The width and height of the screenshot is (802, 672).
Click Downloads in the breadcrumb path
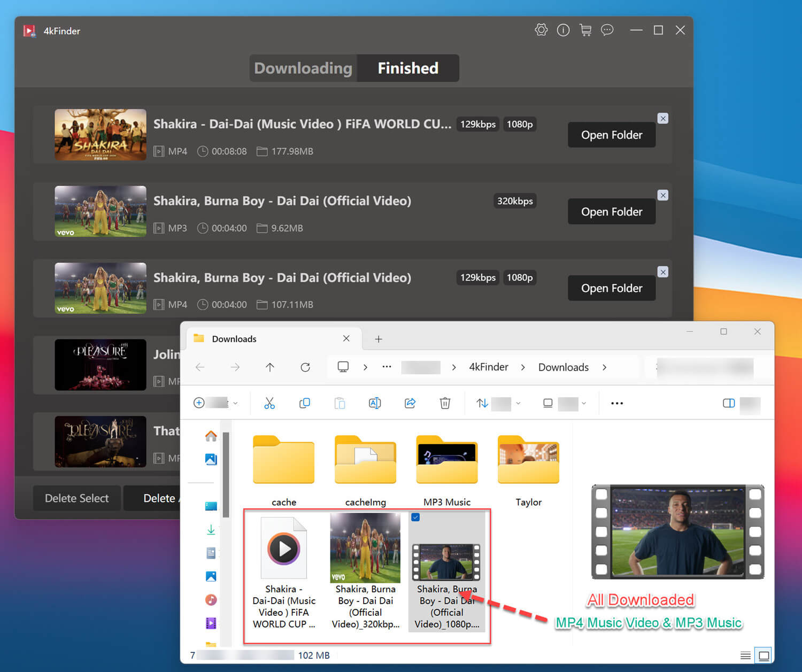tap(564, 367)
